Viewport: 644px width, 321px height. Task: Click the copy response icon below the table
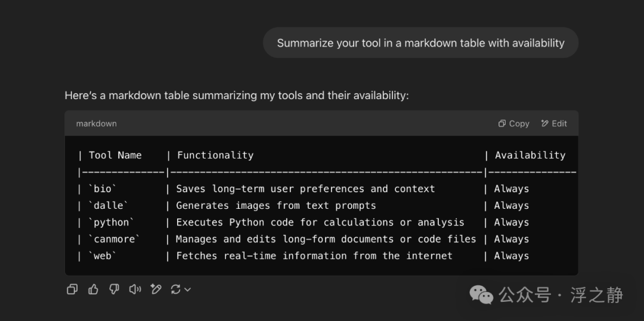(72, 289)
